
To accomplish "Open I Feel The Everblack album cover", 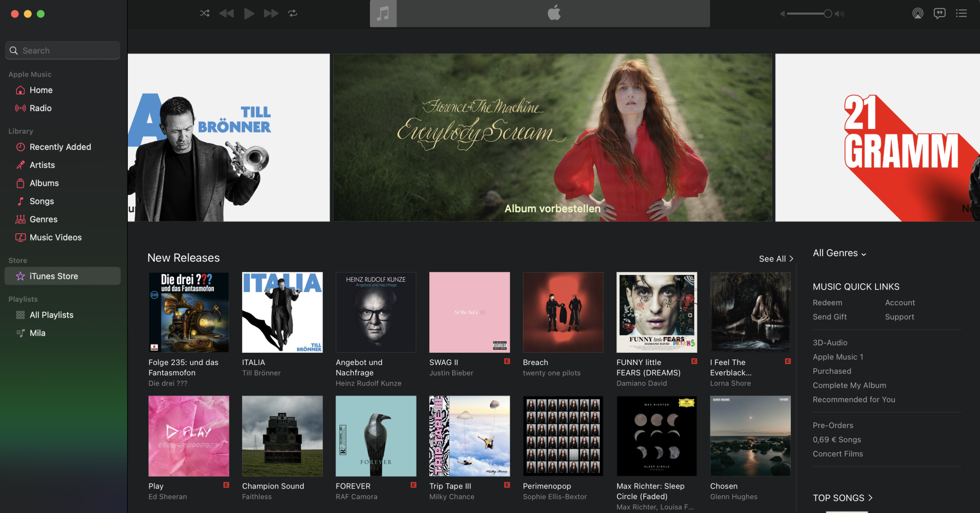I will tap(750, 313).
